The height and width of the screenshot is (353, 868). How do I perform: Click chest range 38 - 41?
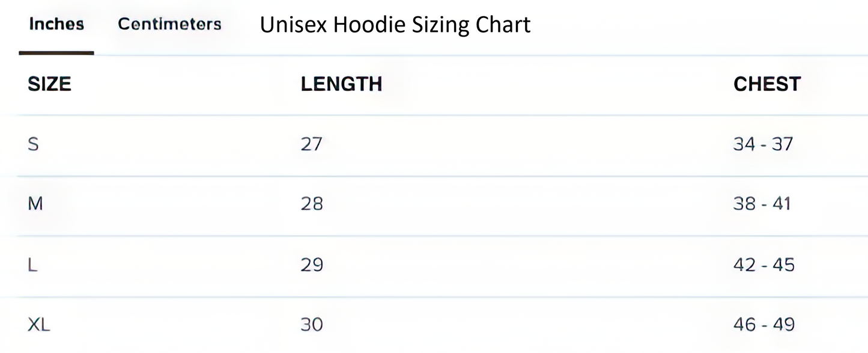(762, 204)
